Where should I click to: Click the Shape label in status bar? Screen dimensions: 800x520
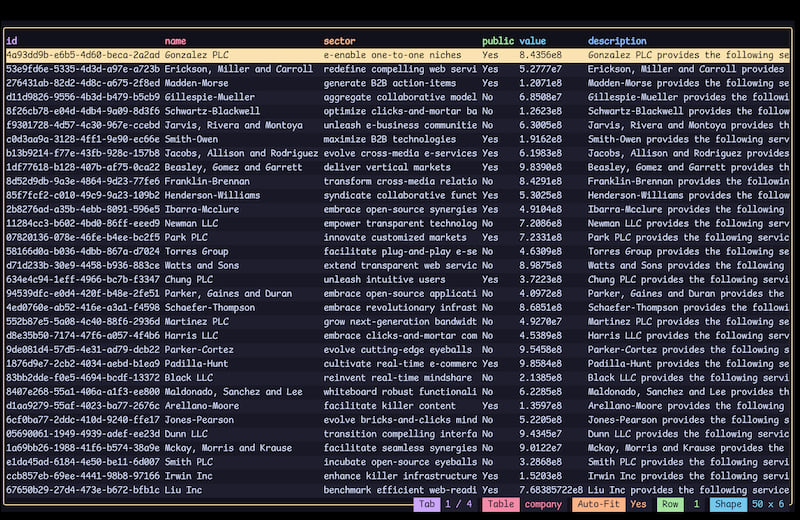coord(728,504)
